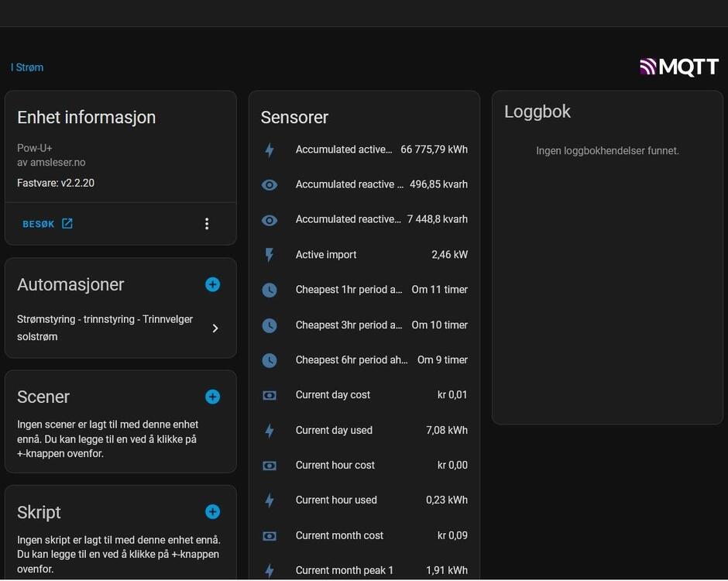
Task: Click the cash icon for Current day cost
Action: coord(270,395)
